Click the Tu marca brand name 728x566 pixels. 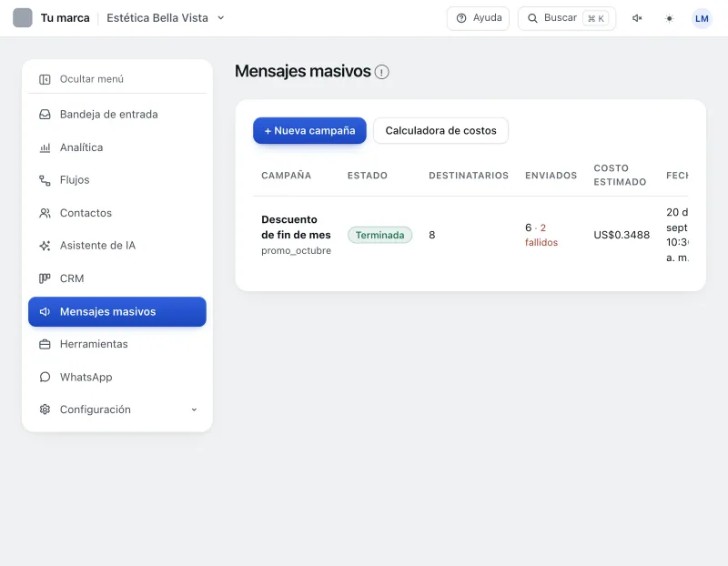click(65, 18)
